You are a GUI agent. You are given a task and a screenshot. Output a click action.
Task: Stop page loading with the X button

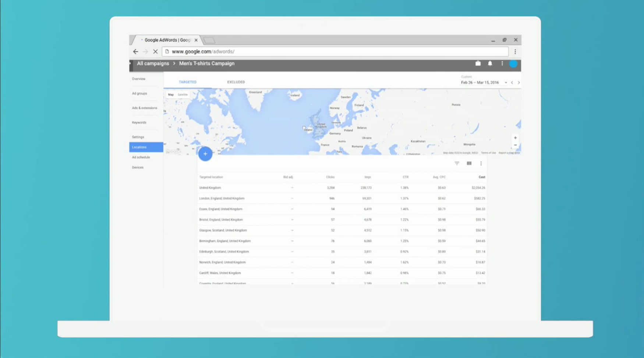pos(155,51)
